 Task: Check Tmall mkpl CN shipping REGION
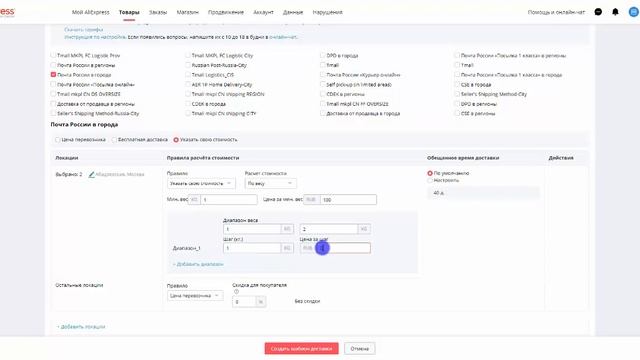tap(188, 94)
